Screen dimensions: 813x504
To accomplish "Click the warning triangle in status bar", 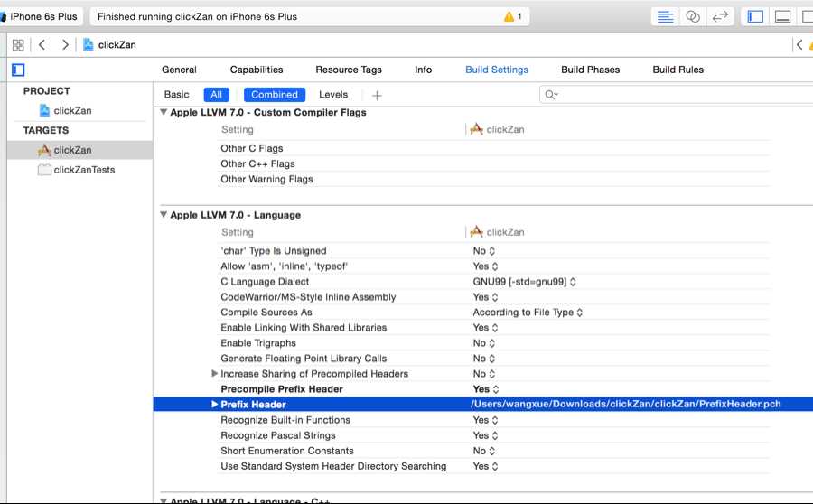I will [x=509, y=16].
